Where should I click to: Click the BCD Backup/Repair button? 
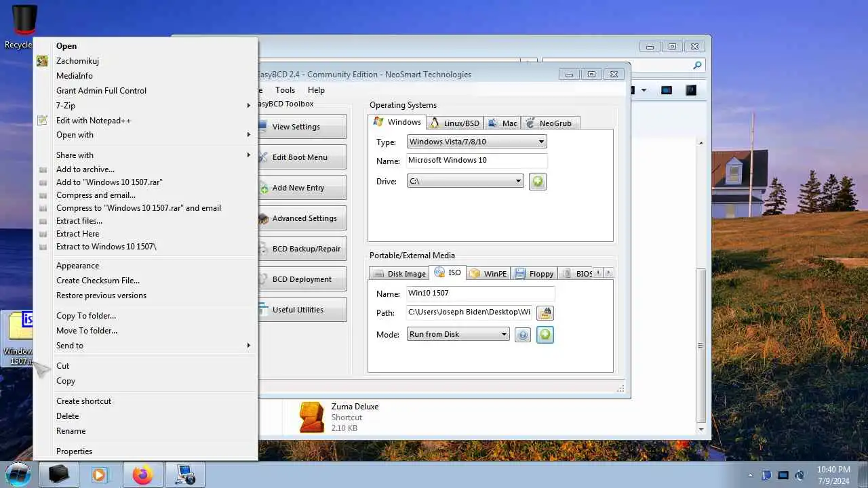point(302,249)
